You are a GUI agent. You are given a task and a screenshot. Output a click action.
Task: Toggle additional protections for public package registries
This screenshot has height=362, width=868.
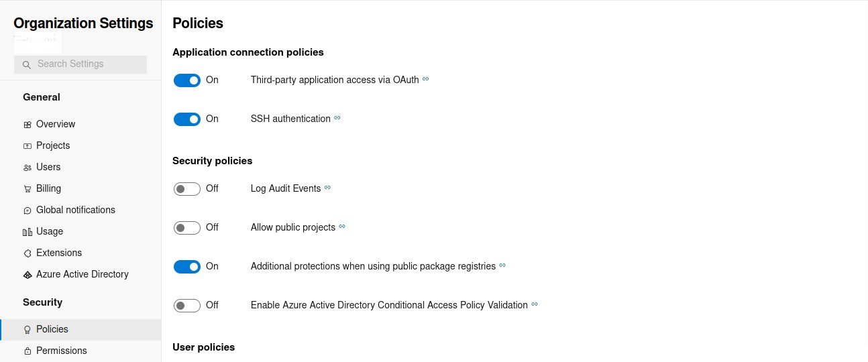coord(187,267)
